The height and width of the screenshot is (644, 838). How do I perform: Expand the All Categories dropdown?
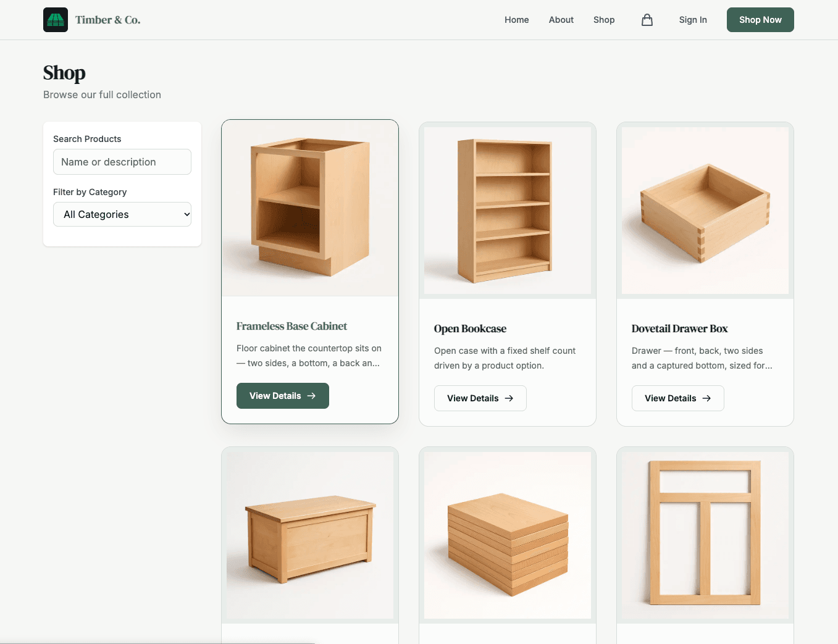click(x=122, y=214)
